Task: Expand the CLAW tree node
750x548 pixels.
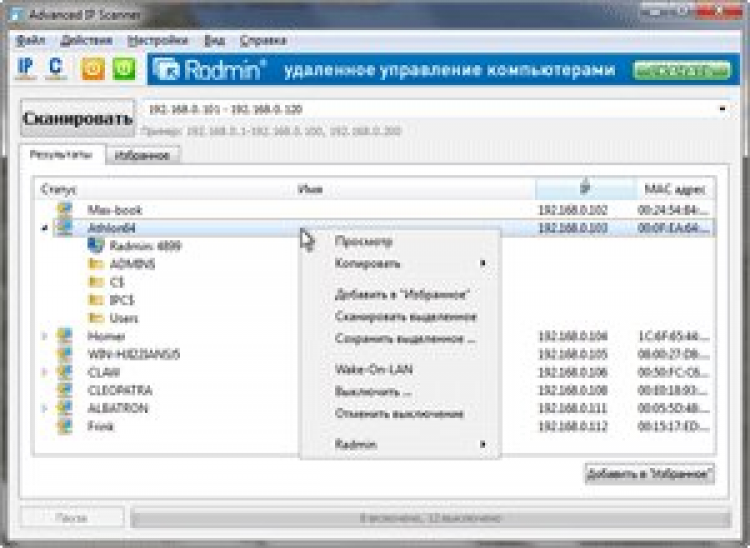Action: [44, 373]
